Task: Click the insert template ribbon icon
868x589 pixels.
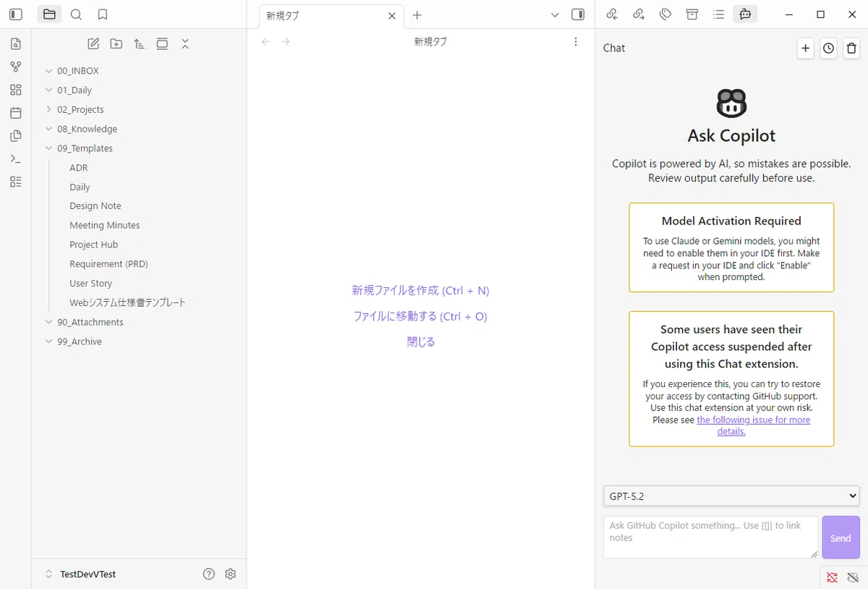Action: 16,136
